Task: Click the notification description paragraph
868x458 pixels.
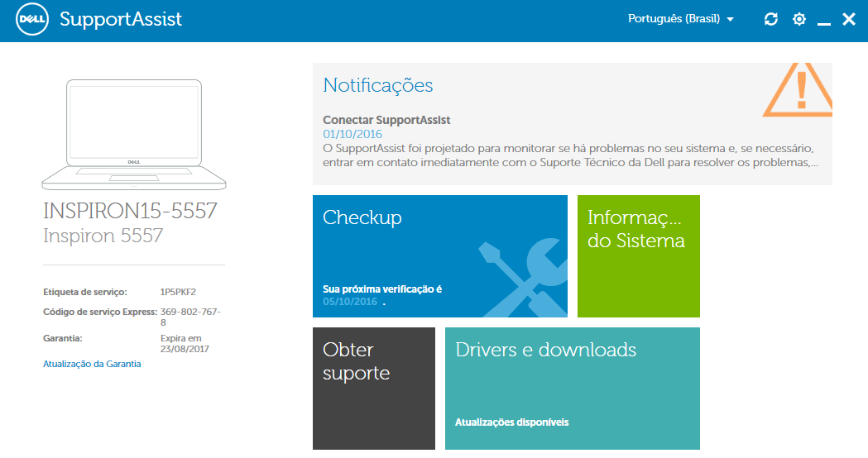Action: 570,155
